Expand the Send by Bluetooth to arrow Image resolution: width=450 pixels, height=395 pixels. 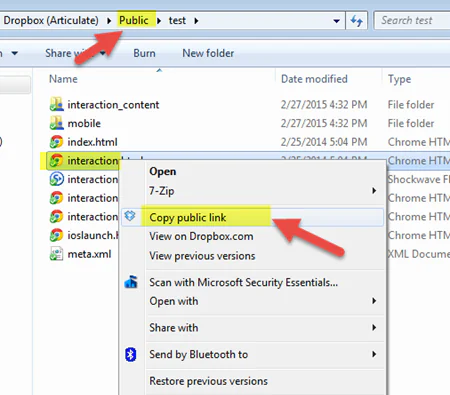(374, 354)
